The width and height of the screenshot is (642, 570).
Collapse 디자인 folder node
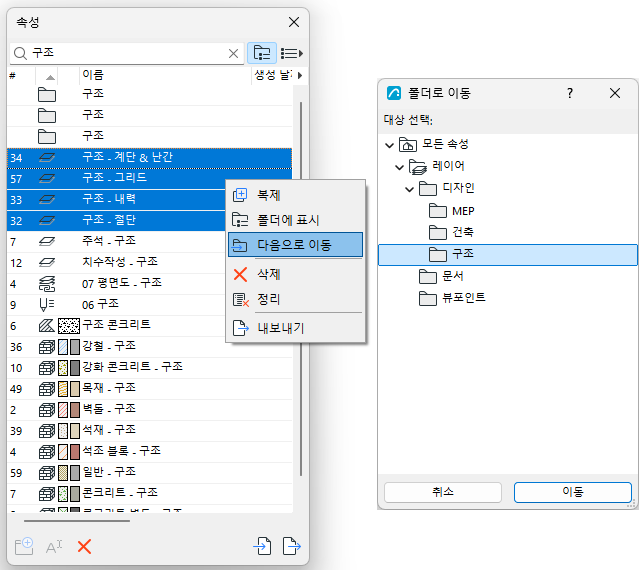pyautogui.click(x=409, y=189)
